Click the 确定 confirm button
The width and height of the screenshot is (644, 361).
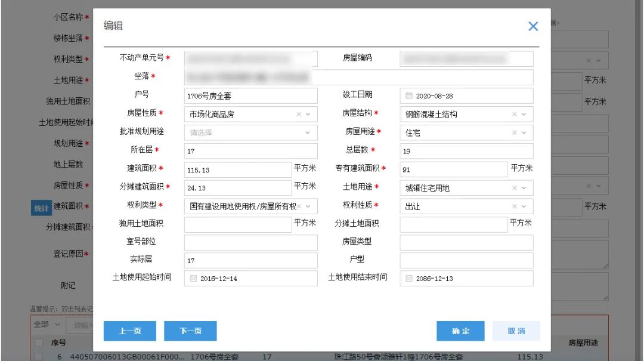click(x=460, y=331)
